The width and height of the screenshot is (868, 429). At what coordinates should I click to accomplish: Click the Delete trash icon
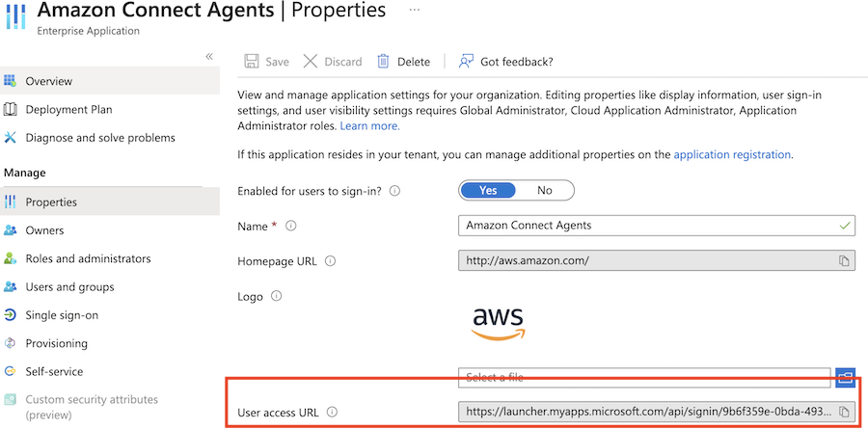point(384,62)
